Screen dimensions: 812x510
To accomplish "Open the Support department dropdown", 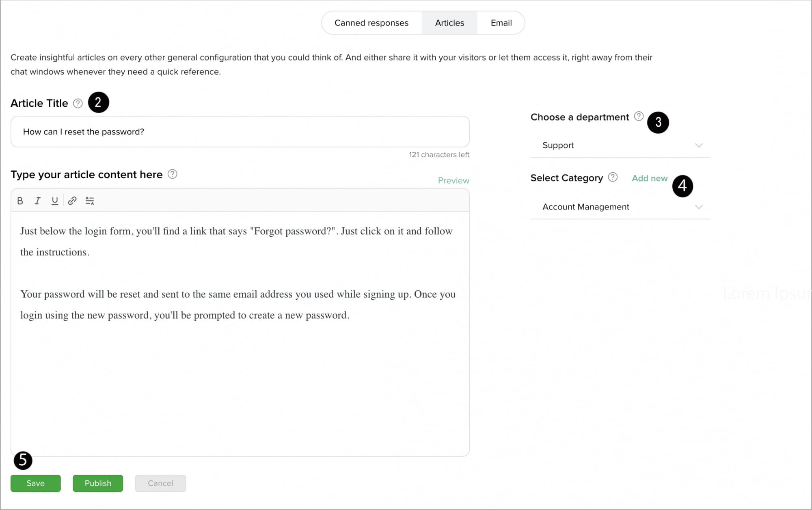I will coord(620,145).
